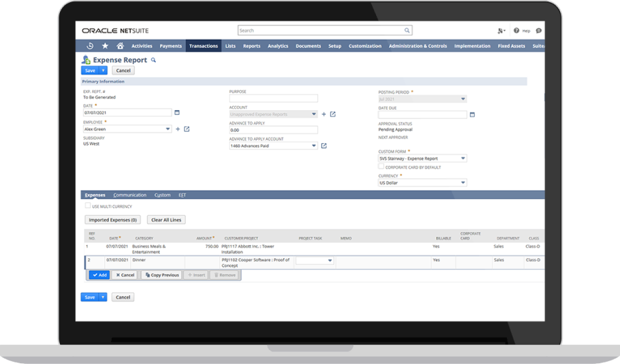Add new employee with plus icon
620x364 pixels.
pos(178,129)
